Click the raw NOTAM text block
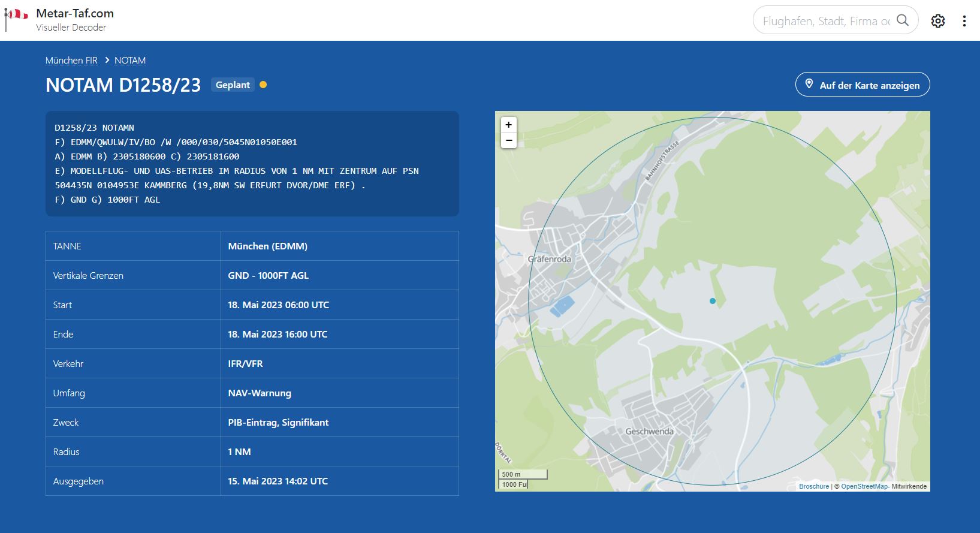The height and width of the screenshot is (533, 980). (x=252, y=164)
